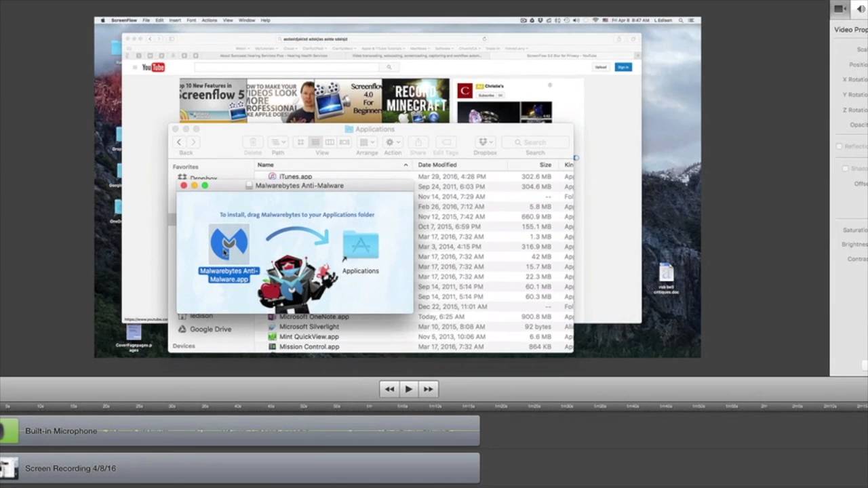The width and height of the screenshot is (868, 488).
Task: Click the Safari address bar
Action: [x=382, y=39]
